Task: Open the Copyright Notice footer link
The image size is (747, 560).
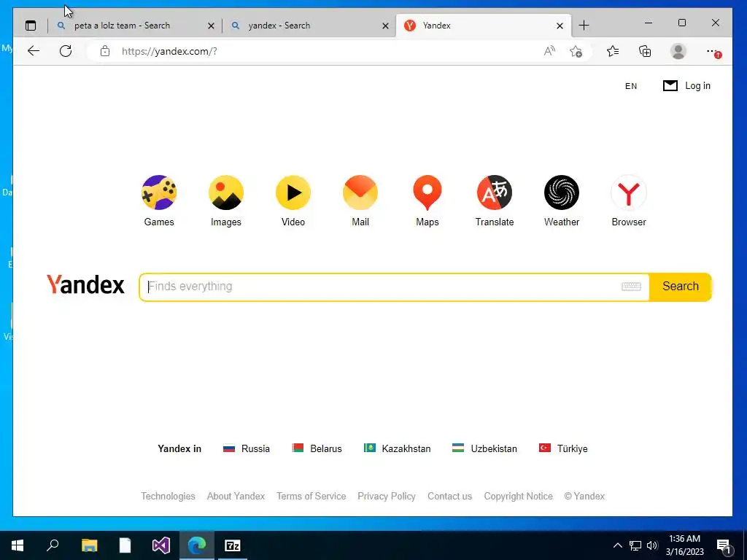Action: tap(519, 496)
